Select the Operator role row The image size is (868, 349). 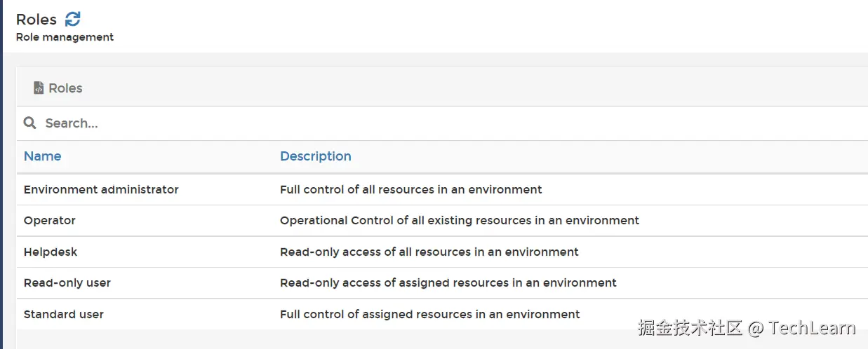pyautogui.click(x=50, y=220)
